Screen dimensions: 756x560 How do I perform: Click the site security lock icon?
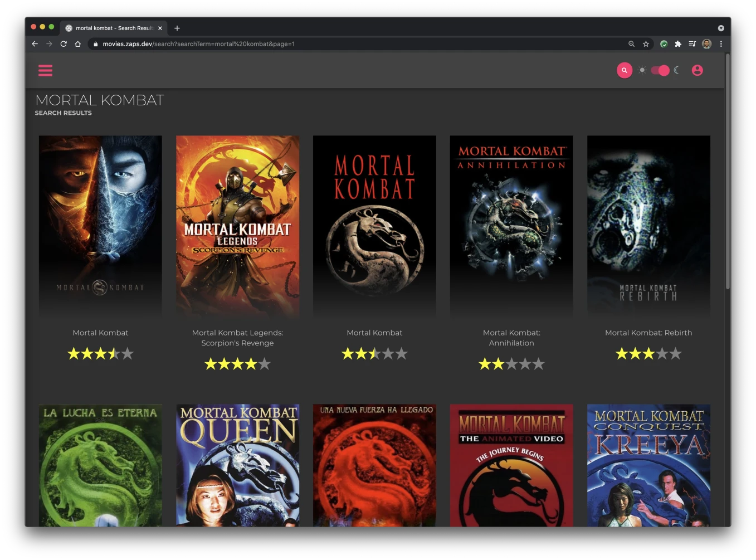96,44
